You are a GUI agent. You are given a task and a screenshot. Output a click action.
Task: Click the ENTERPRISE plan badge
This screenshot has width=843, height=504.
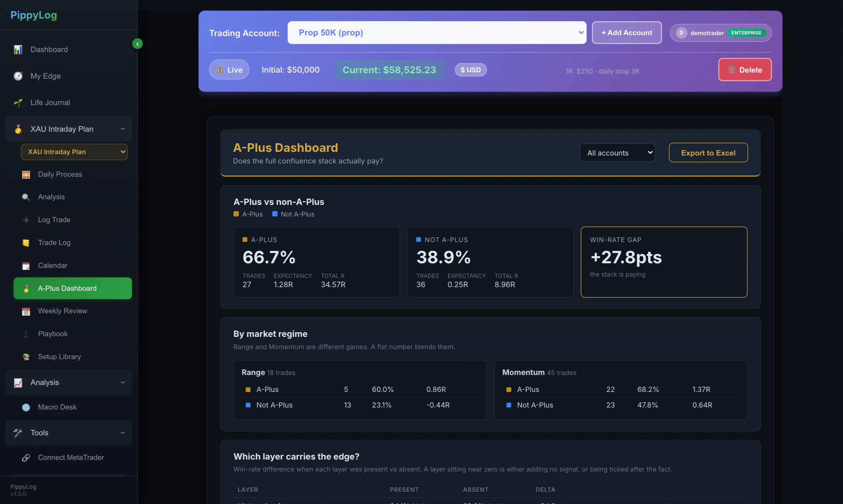746,33
